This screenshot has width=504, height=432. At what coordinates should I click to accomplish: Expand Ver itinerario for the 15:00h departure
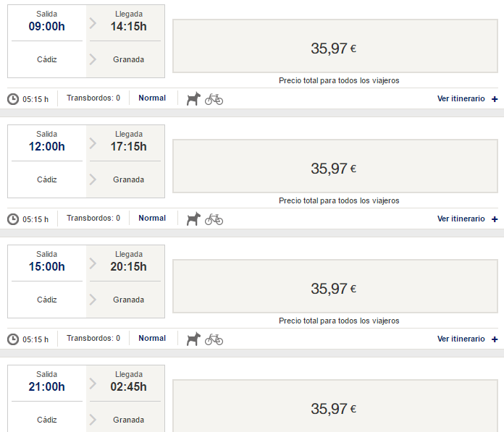click(467, 339)
